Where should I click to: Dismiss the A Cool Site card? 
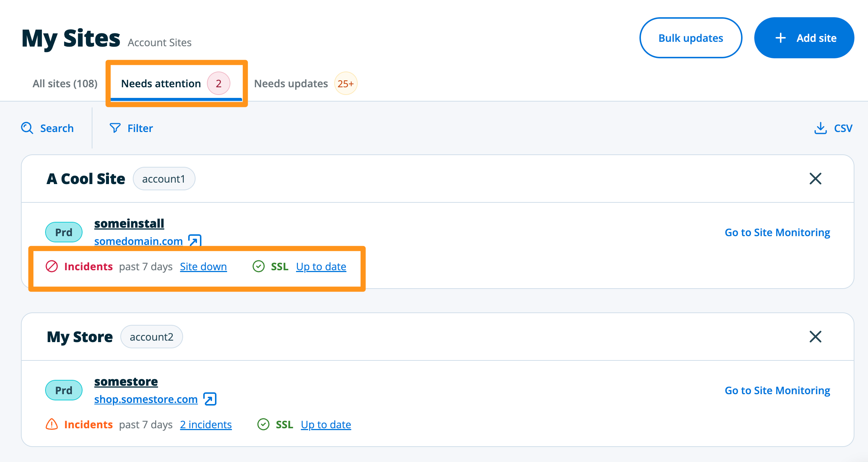815,179
